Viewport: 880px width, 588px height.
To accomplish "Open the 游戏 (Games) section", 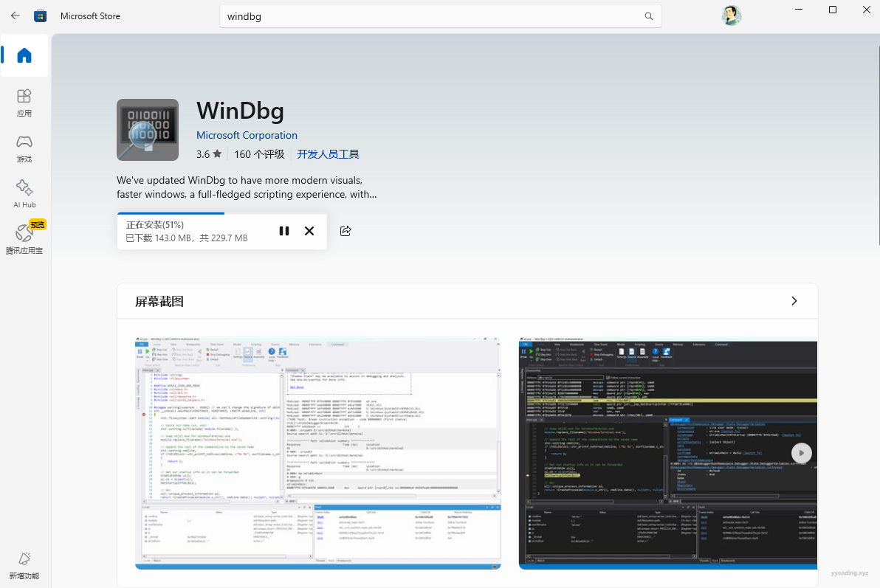I will pos(24,148).
